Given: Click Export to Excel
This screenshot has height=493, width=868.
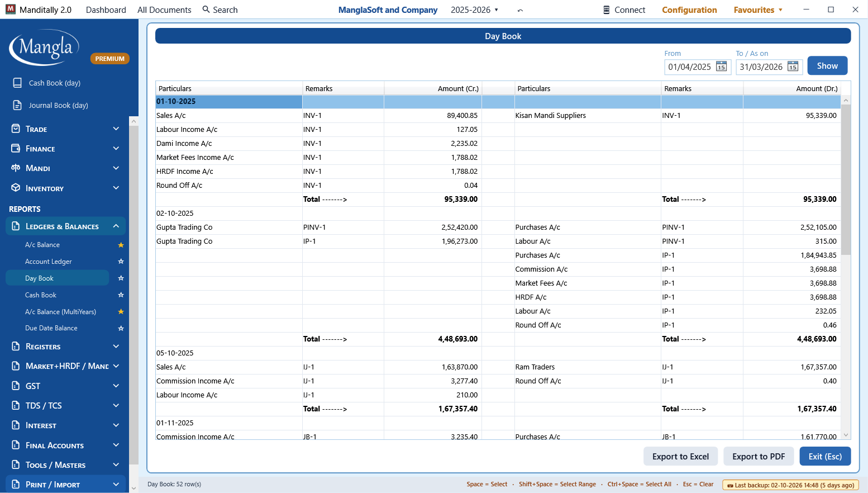Looking at the screenshot, I should (680, 457).
